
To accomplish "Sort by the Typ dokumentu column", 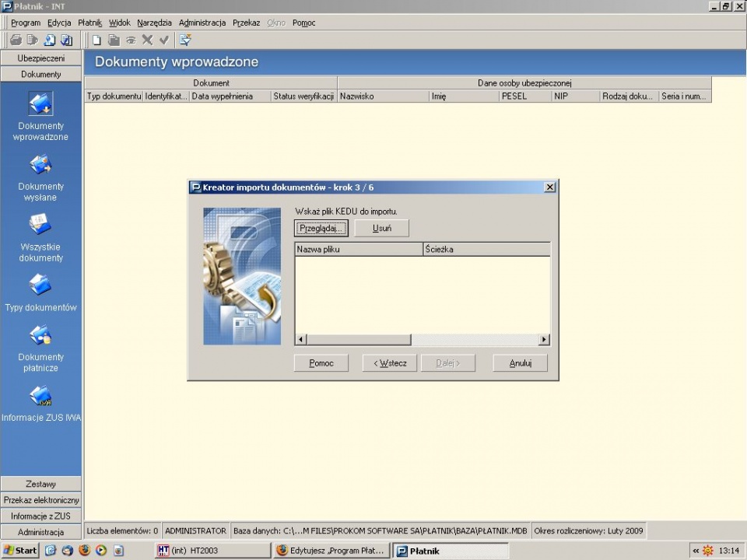I will click(x=114, y=96).
